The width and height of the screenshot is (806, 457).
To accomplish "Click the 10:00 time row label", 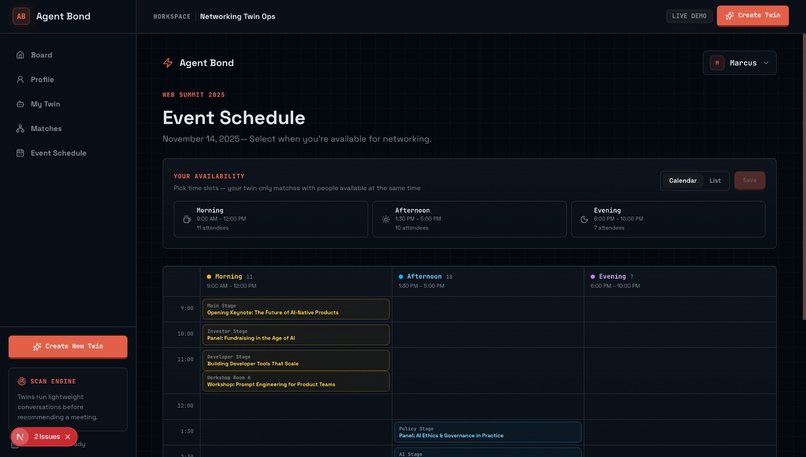I will point(186,334).
